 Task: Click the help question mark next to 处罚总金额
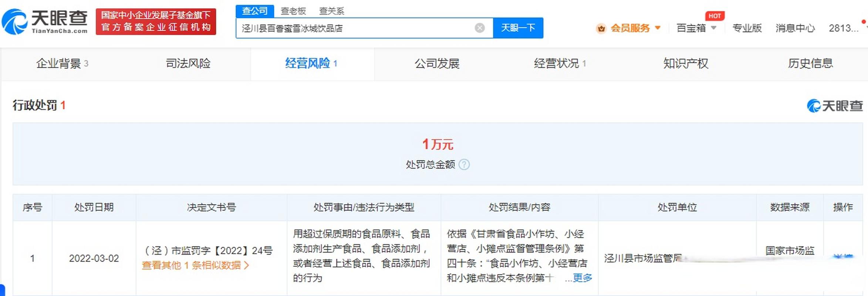464,164
